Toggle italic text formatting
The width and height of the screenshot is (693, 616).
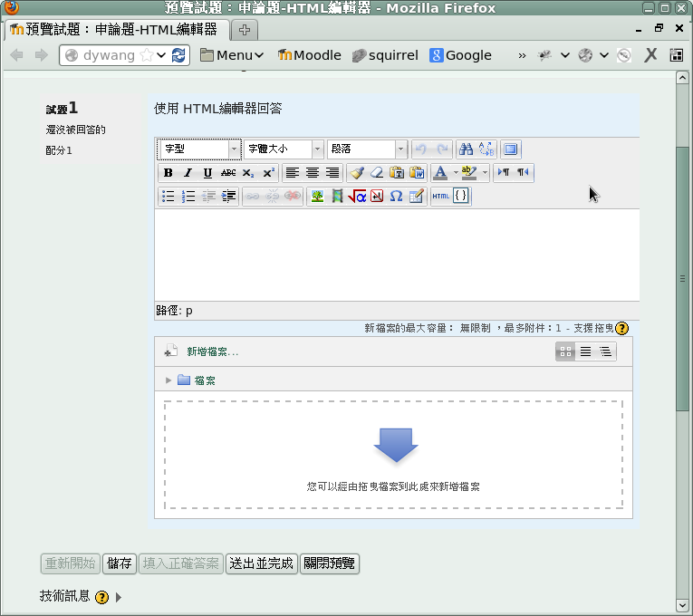188,173
